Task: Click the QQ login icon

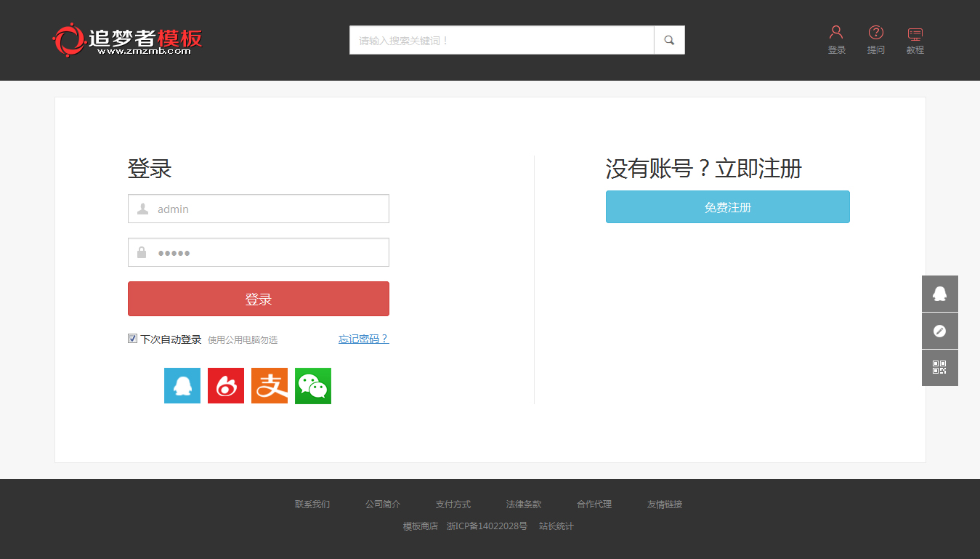Action: [182, 385]
